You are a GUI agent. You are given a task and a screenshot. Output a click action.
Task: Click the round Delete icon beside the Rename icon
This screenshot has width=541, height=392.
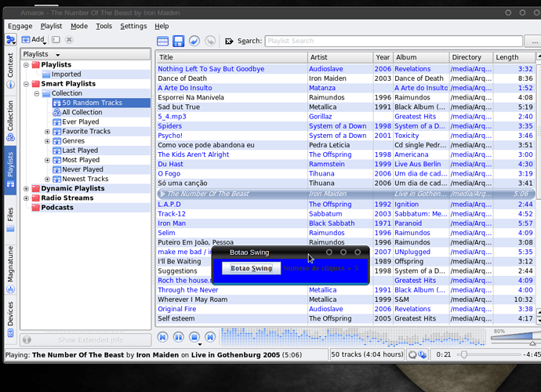click(x=69, y=40)
